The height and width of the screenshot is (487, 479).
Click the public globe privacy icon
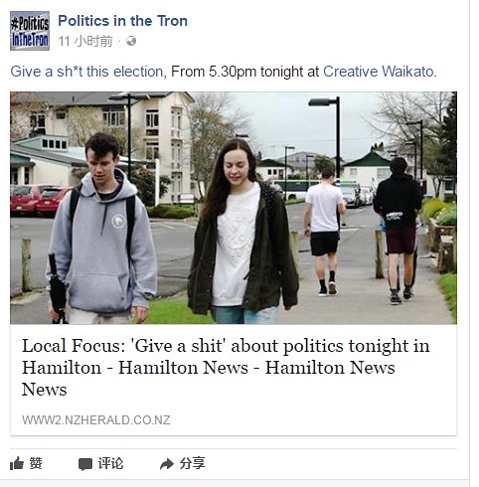[x=131, y=41]
